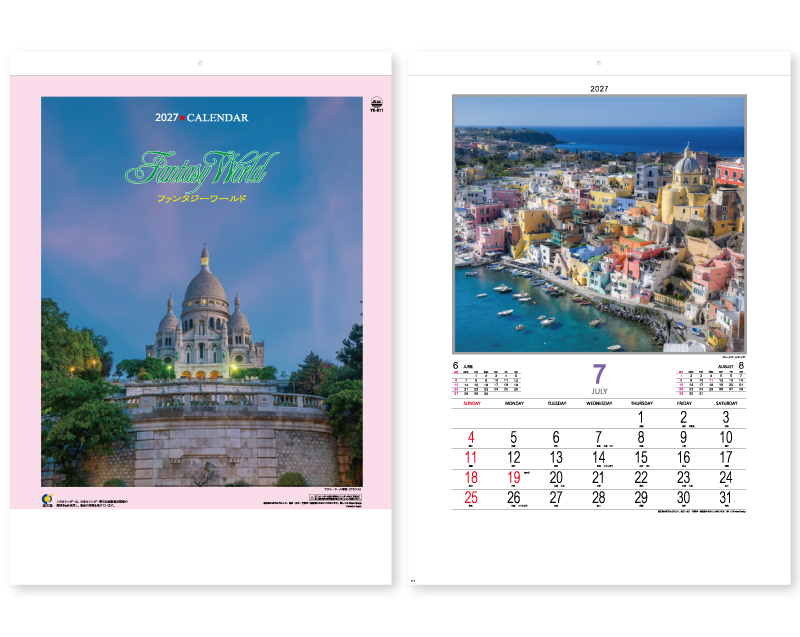
Task: Select date 8 in the July grid
Action: point(641,438)
